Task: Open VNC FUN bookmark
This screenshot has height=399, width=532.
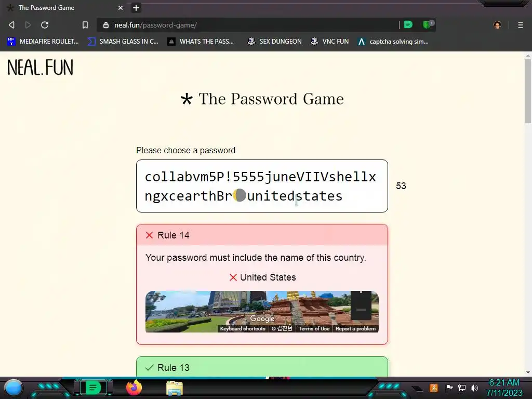Action: tap(330, 42)
